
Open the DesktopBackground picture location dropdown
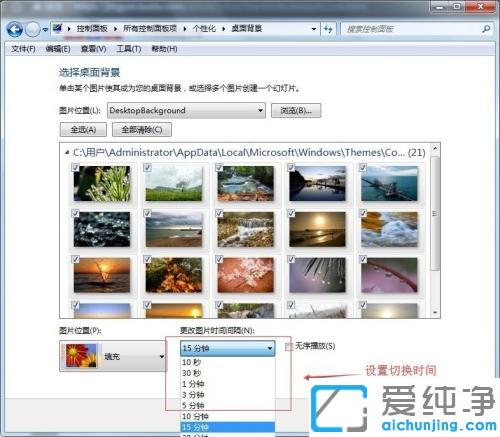coord(186,110)
